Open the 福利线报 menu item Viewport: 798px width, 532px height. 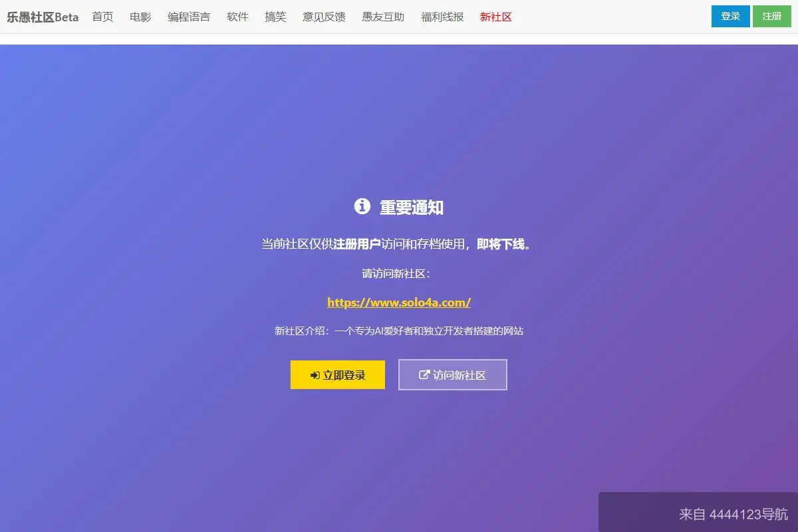click(442, 17)
